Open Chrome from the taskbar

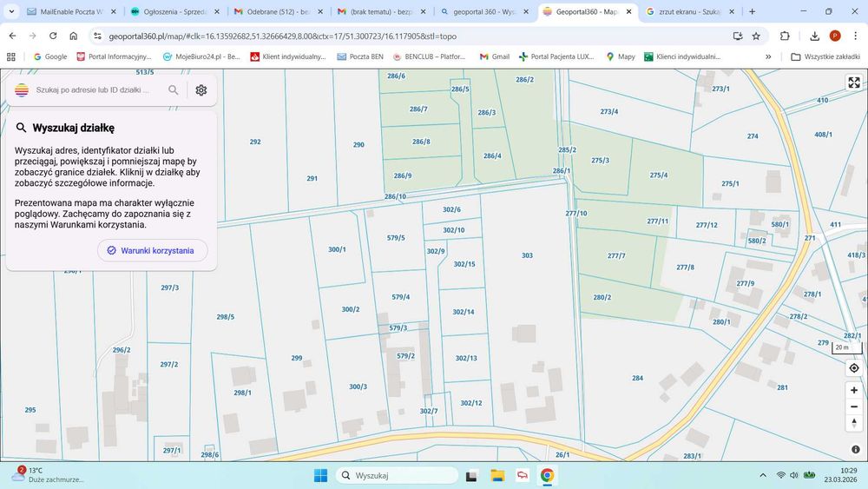coord(547,475)
